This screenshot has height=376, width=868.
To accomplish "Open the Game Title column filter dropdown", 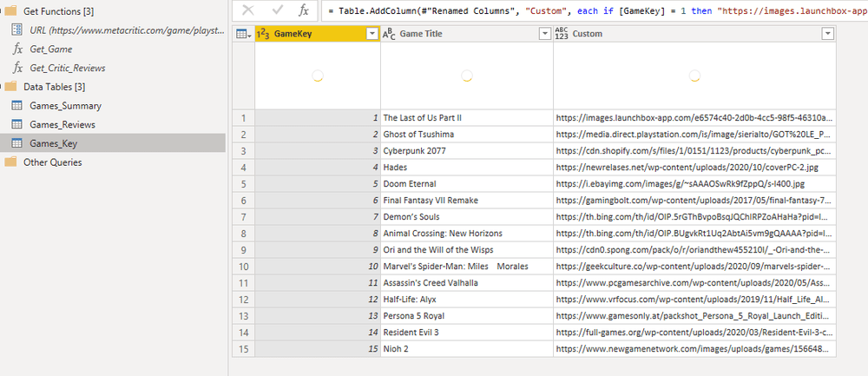I will tap(544, 34).
